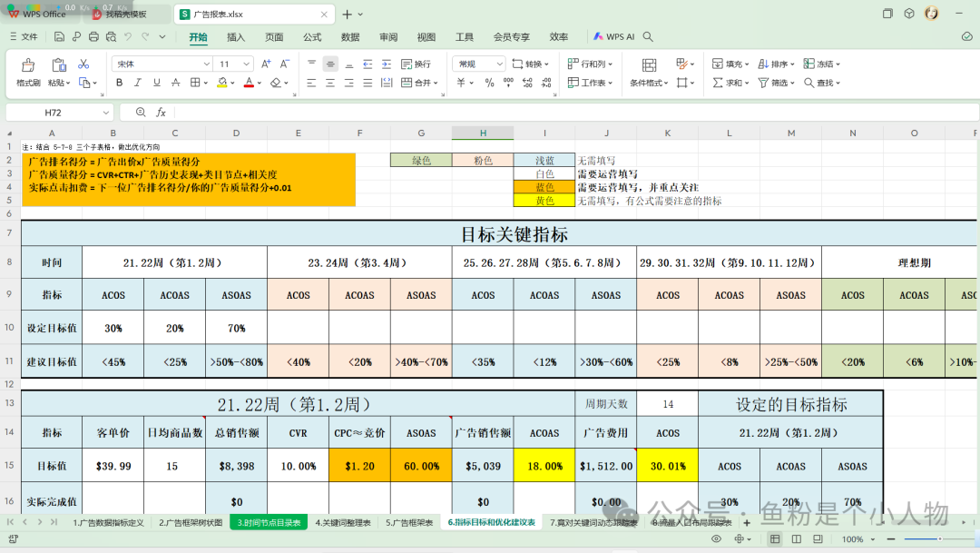Viewport: 980px width, 553px height.
Task: Toggle Underline formatting
Action: point(157,83)
